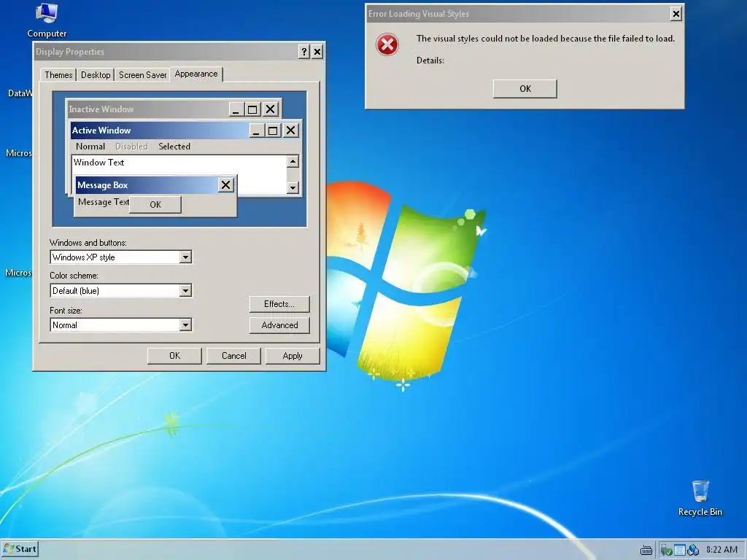Click the preview scrollbar up arrow
The image size is (747, 560).
coord(293,161)
